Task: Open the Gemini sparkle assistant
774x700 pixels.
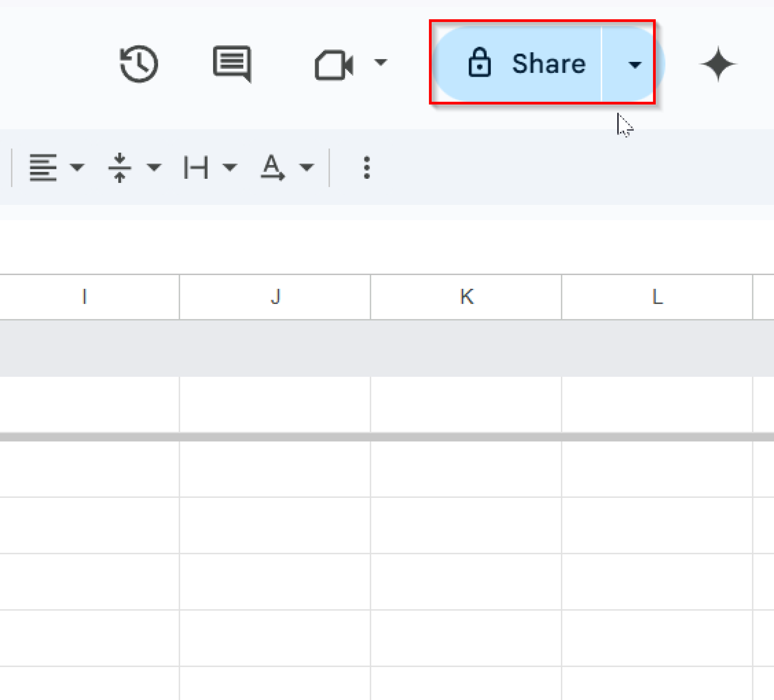Action: click(x=718, y=64)
